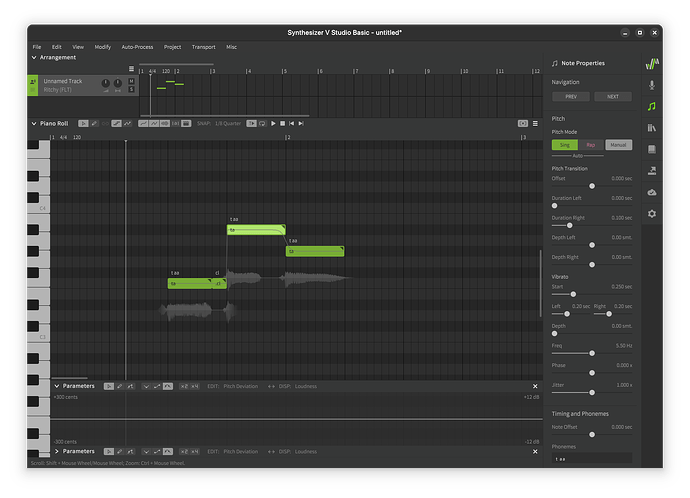Set Pitch Mode to Sing

(565, 145)
